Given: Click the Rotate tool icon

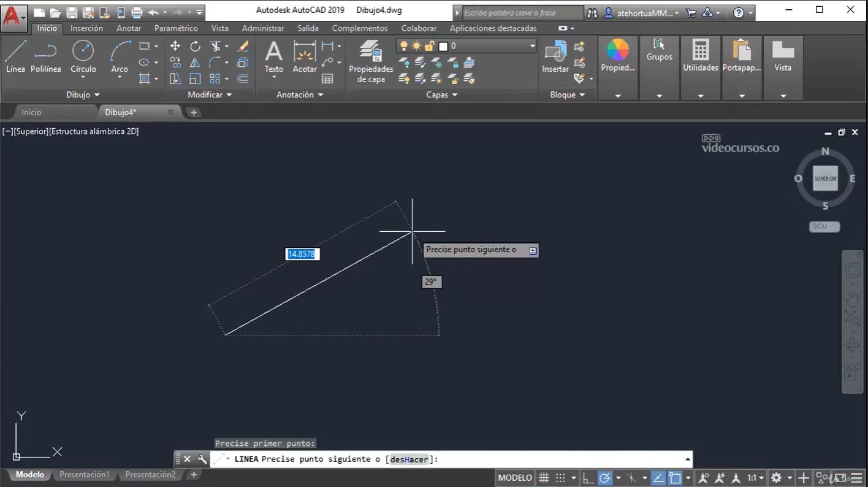Looking at the screenshot, I should [x=195, y=46].
